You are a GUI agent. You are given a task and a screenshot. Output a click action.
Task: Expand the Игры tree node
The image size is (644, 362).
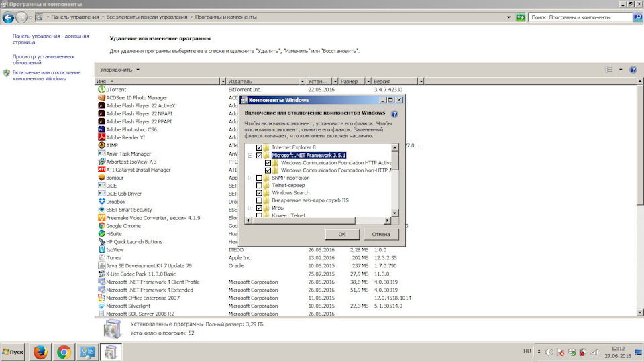click(x=250, y=208)
